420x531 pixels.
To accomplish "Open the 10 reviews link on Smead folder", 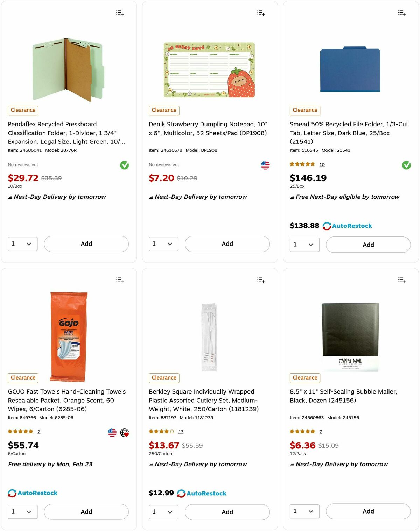I will coord(322,164).
